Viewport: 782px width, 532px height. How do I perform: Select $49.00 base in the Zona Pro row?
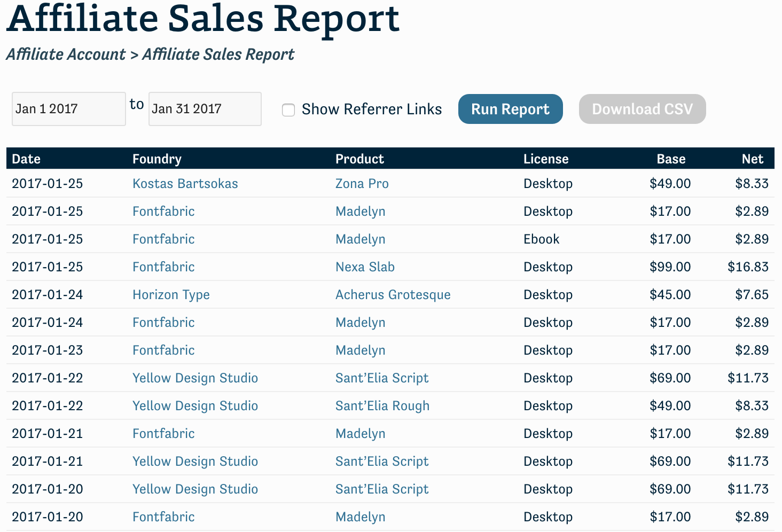[670, 184]
